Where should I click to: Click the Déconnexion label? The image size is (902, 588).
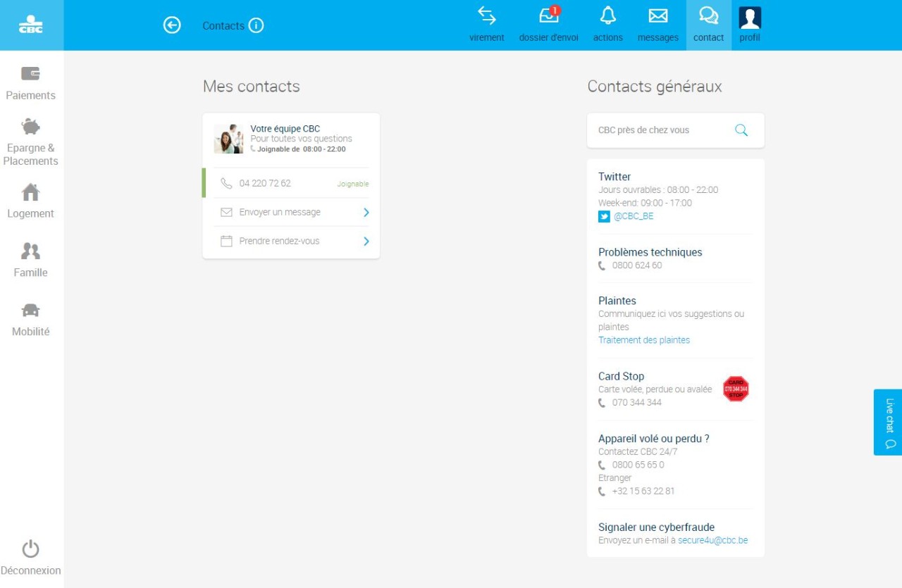click(31, 570)
